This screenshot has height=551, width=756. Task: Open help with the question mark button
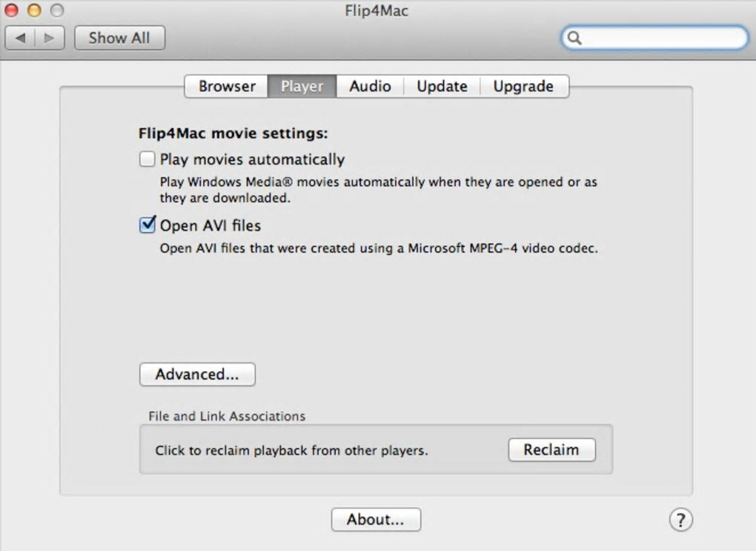[680, 519]
